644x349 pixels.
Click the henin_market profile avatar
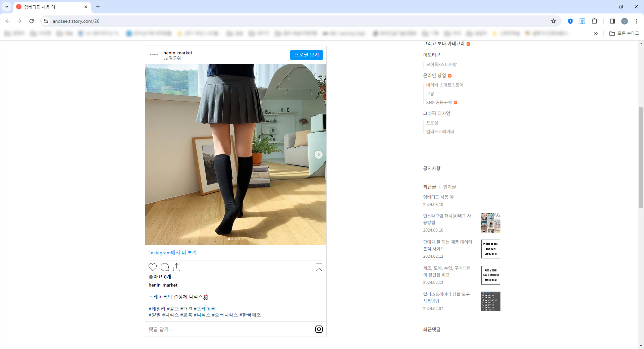[154, 55]
